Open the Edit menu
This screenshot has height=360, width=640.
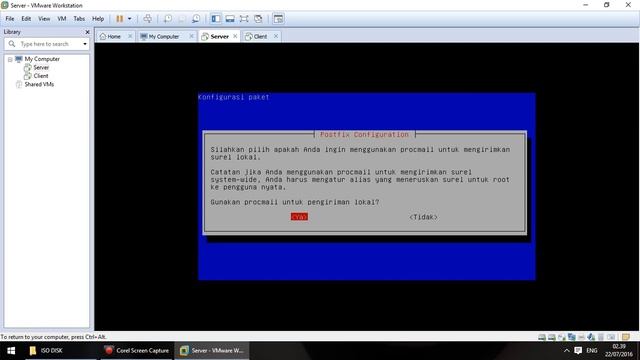tap(26, 19)
